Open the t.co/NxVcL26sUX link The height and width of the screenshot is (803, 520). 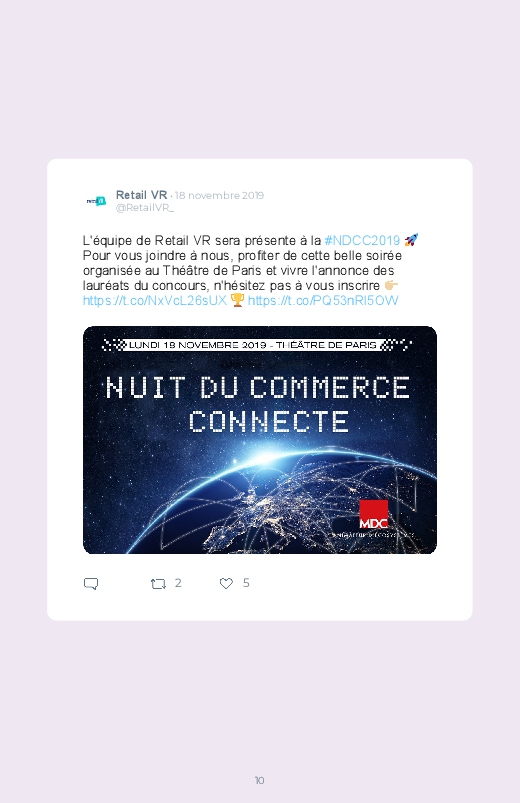(x=155, y=300)
